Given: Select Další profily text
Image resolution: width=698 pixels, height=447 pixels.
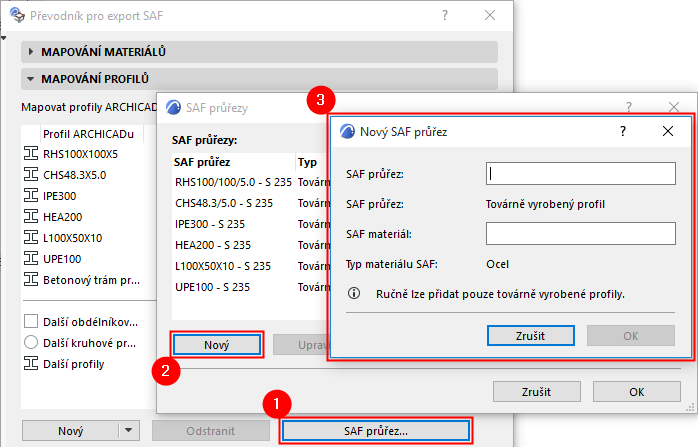Looking at the screenshot, I should pyautogui.click(x=73, y=364).
